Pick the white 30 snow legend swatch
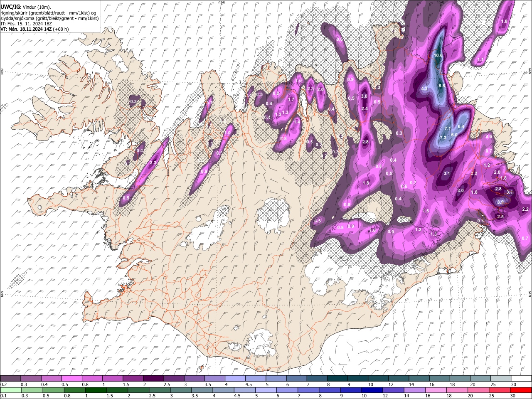The width and height of the screenshot is (532, 399). 520,379
